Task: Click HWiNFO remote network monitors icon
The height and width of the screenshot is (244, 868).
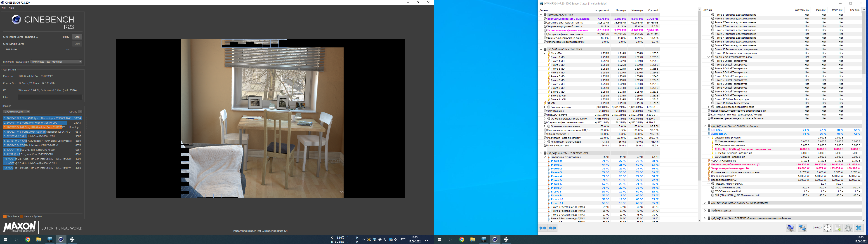Action: tap(802, 228)
